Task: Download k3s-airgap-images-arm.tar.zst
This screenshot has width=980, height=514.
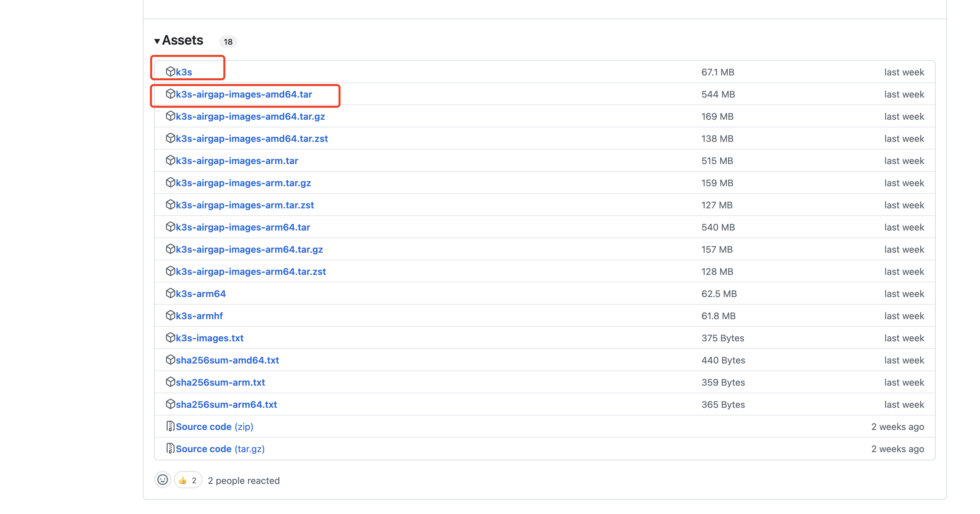Action: click(245, 205)
